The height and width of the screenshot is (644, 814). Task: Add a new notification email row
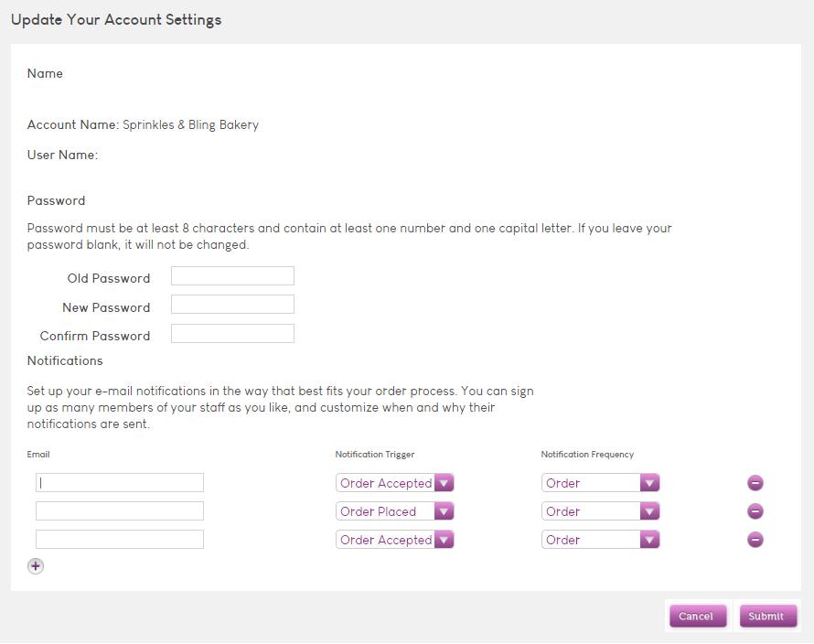tap(36, 566)
